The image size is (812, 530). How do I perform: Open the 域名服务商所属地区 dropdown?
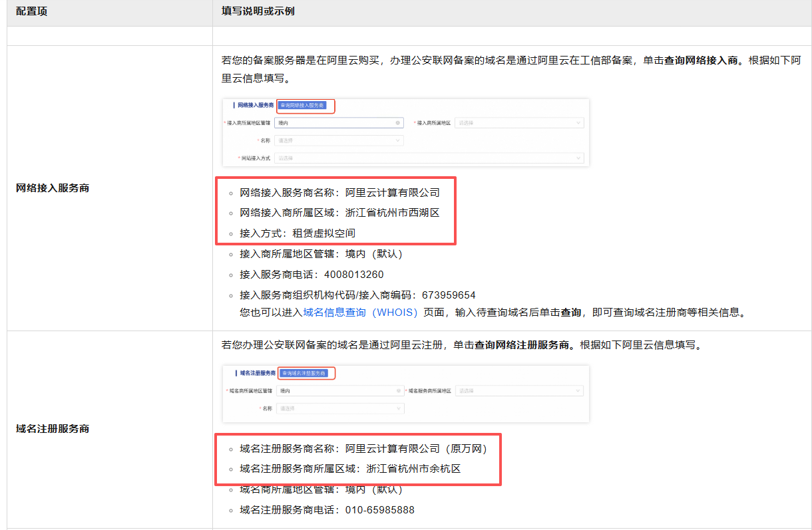pos(519,391)
